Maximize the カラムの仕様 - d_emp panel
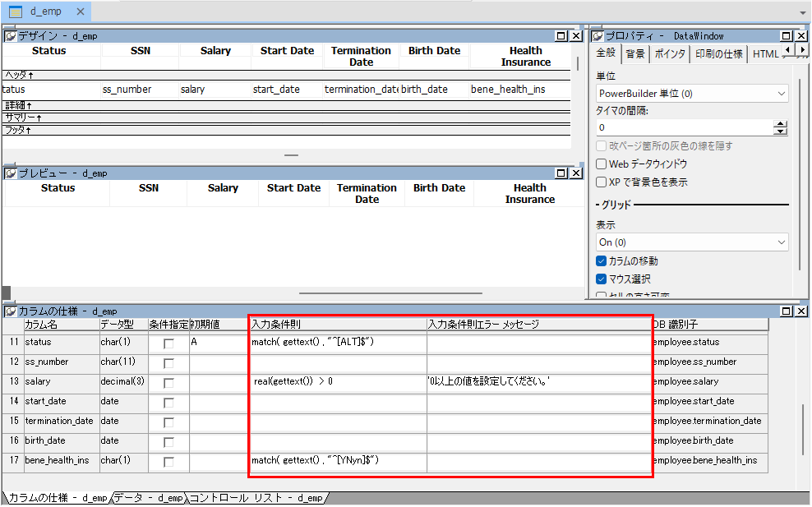The width and height of the screenshot is (812, 507). pos(786,311)
